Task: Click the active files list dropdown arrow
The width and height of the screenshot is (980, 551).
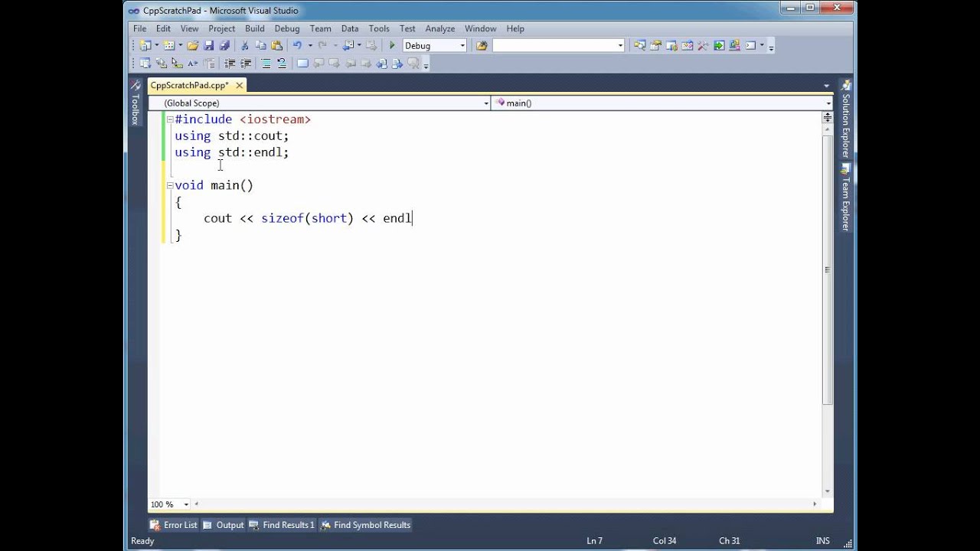Action: (827, 86)
